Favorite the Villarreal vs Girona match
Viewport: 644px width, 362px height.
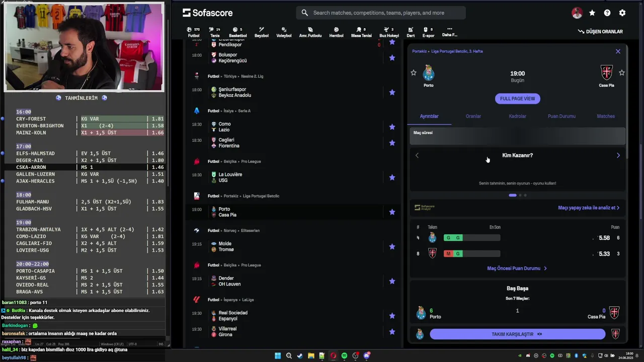(x=392, y=332)
